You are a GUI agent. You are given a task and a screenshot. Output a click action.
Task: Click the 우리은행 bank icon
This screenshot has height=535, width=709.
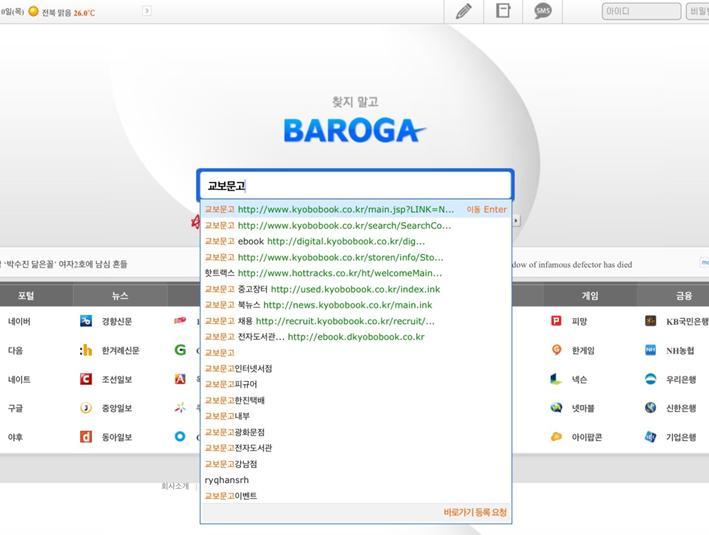[650, 379]
